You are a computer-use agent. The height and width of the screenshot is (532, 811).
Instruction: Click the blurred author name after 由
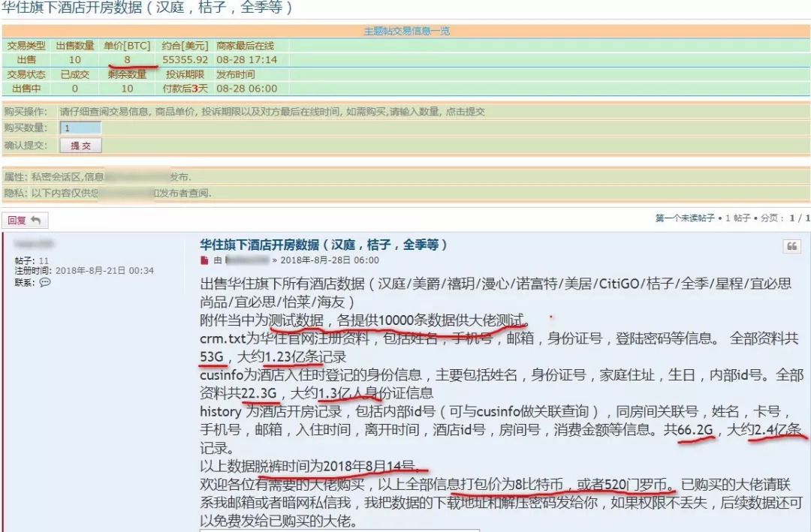246,260
